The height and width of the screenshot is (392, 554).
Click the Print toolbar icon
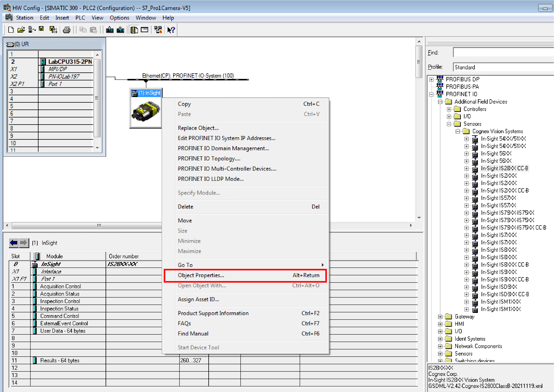point(67,30)
